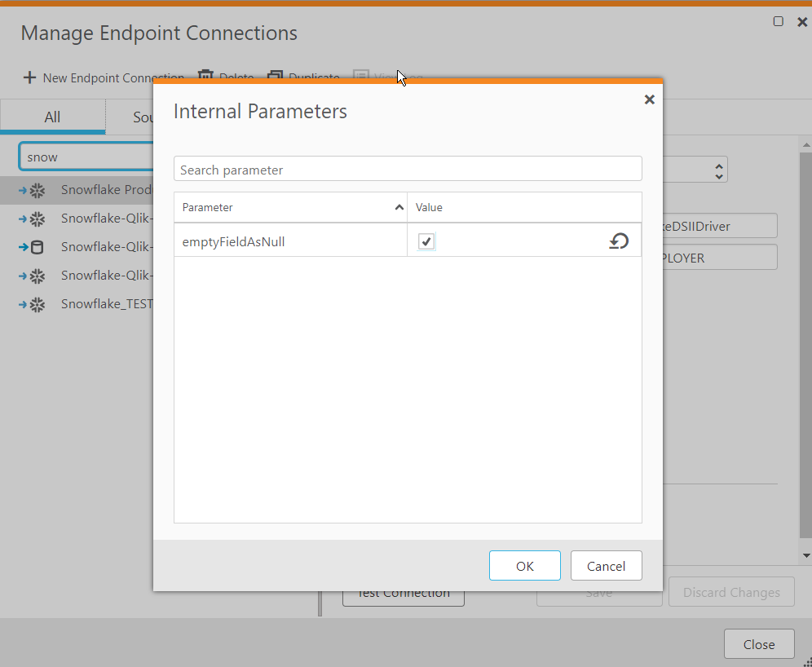Reset emptyFieldAsNull to its default value

pos(619,241)
